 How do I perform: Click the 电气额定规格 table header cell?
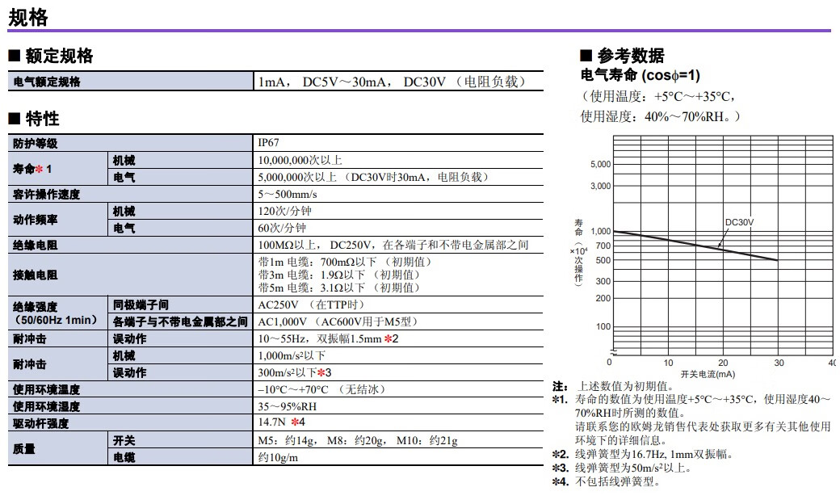47,82
